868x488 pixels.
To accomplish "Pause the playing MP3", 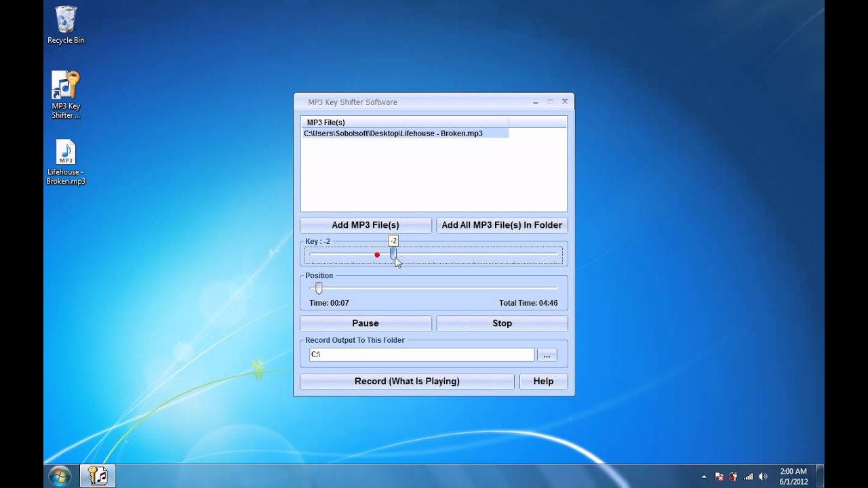I will click(x=366, y=323).
